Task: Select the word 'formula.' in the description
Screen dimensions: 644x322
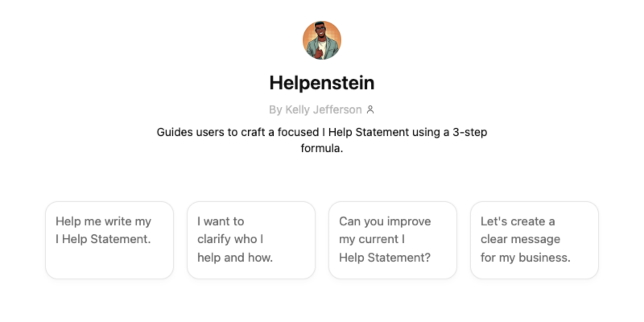Action: coord(322,148)
